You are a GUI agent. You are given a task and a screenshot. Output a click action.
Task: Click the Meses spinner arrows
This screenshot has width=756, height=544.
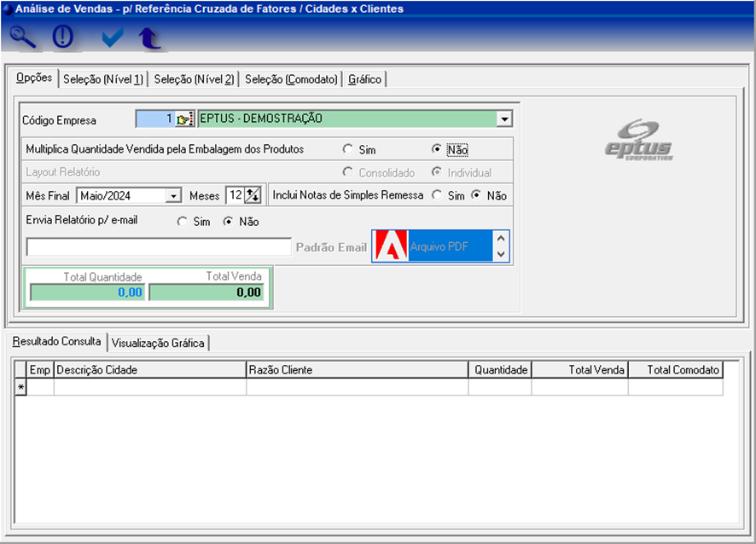(253, 196)
